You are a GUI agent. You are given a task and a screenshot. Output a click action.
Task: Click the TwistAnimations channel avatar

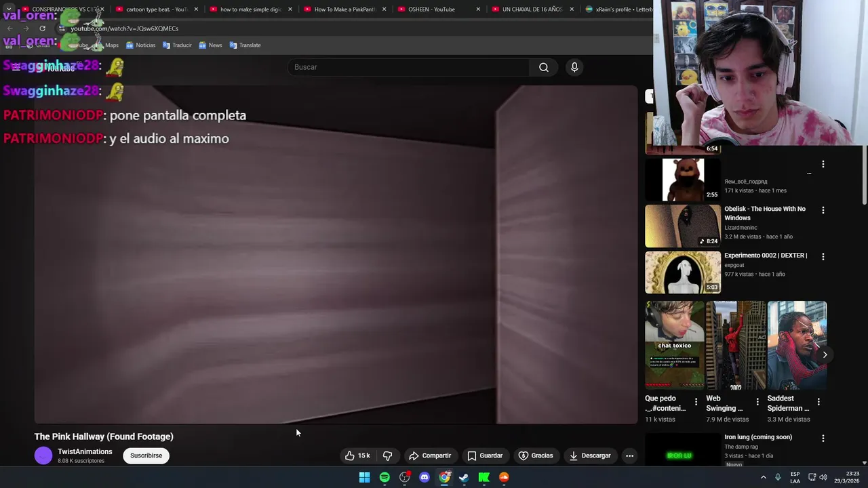43,455
